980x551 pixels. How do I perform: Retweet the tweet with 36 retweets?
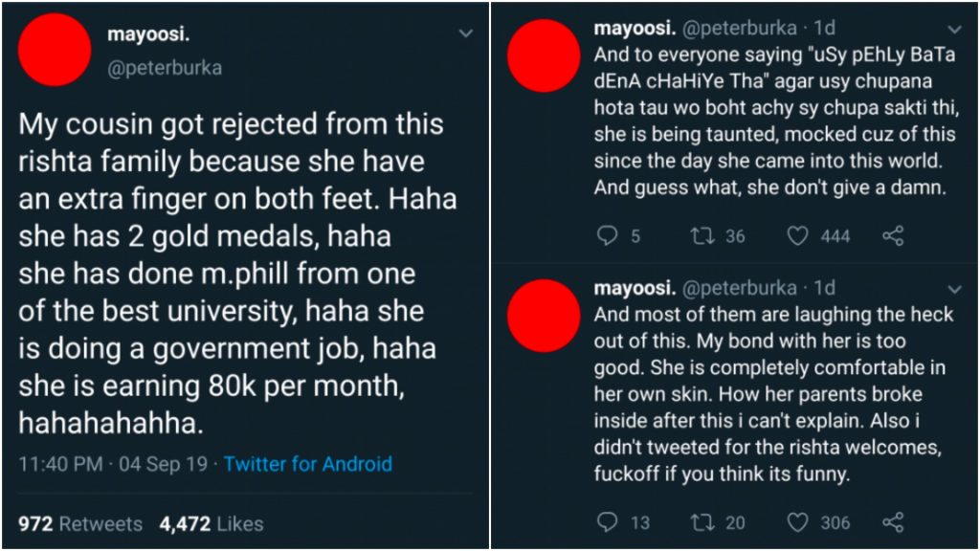pos(702,236)
